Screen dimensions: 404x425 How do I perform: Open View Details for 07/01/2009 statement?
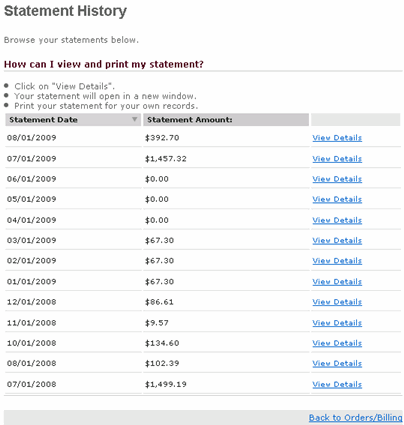[x=337, y=159]
